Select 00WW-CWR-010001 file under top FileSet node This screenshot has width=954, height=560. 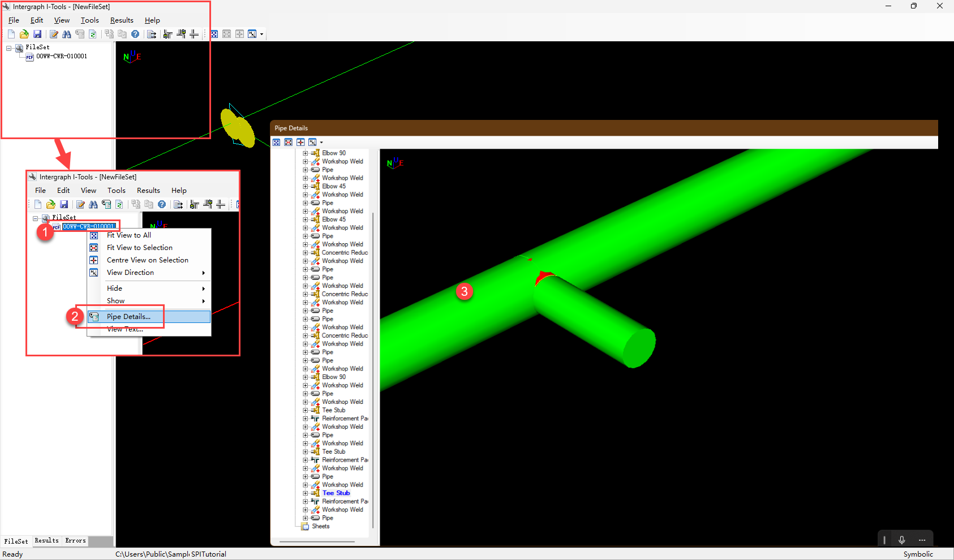pos(62,57)
